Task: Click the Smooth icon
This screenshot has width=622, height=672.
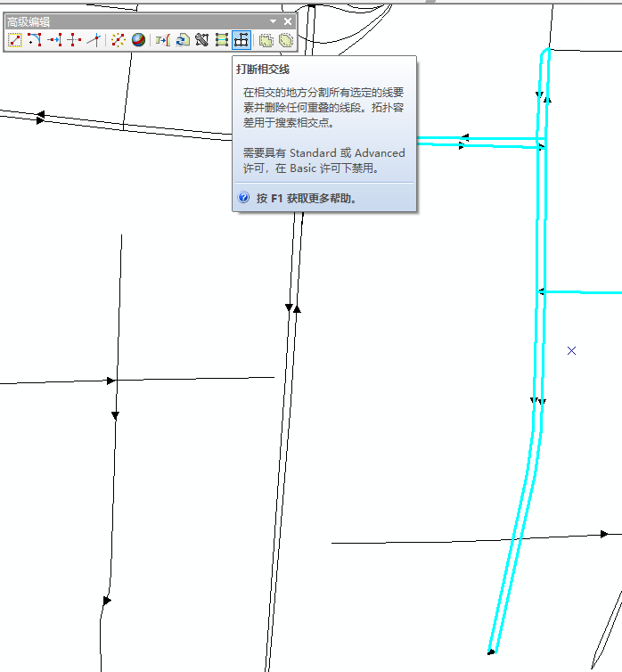Action: (x=286, y=40)
